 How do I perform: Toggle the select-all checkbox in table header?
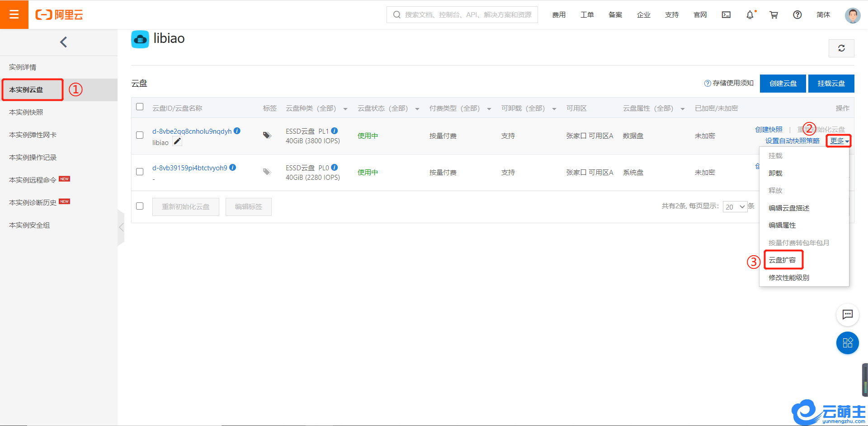(140, 107)
